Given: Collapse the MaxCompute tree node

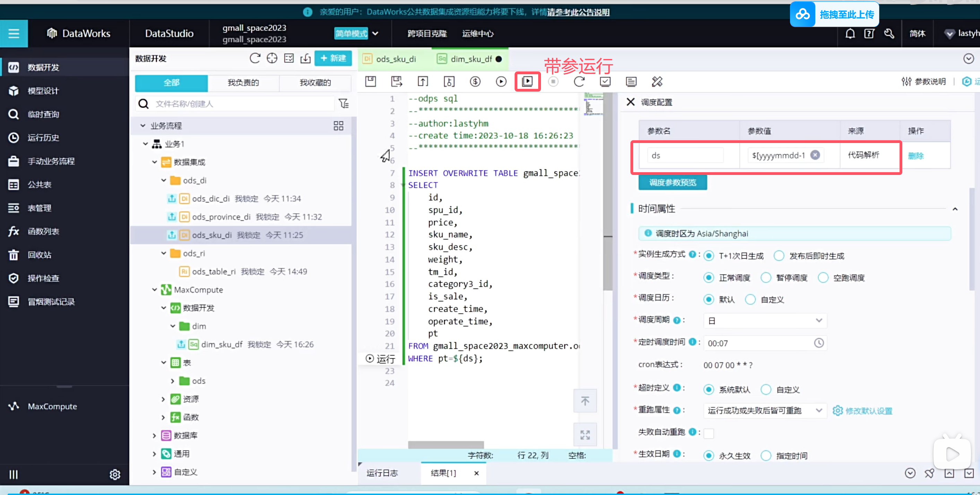Looking at the screenshot, I should 154,290.
